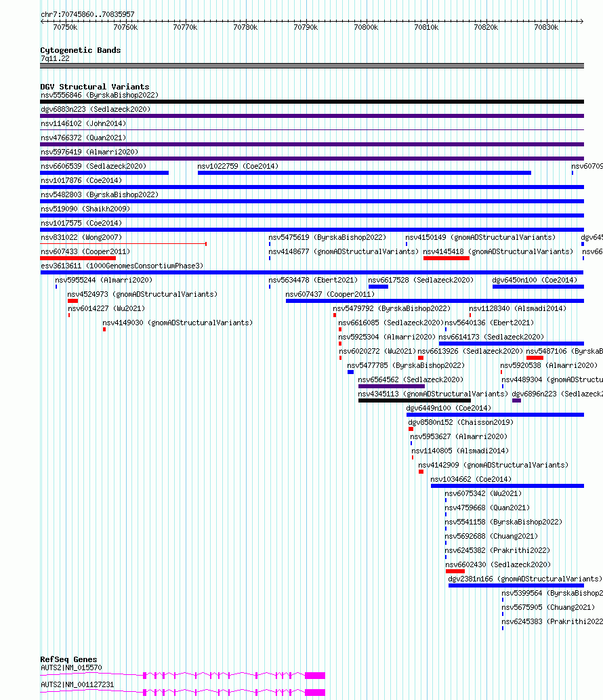Select nsv6614173 (Sedlazeck2020) label
603x700 pixels.
[491, 338]
